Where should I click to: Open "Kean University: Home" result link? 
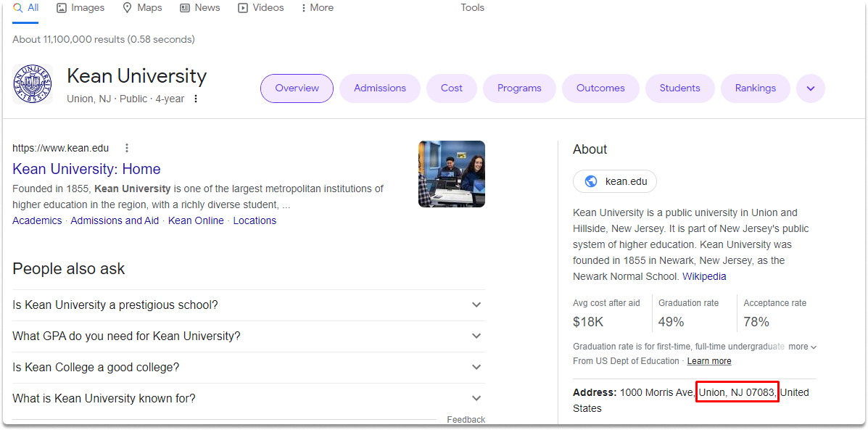coord(86,169)
